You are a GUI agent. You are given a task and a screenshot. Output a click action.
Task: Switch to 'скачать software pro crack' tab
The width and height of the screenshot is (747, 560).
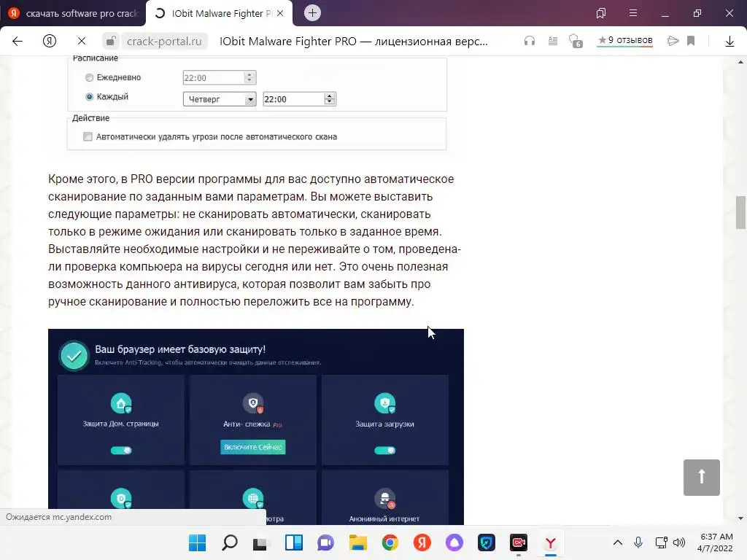(x=73, y=13)
